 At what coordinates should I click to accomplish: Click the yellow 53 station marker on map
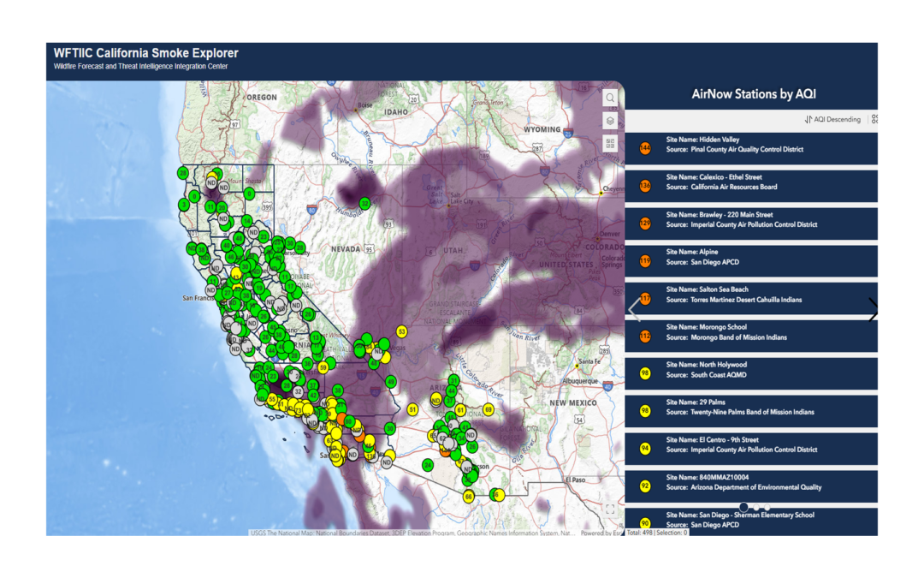(x=401, y=331)
